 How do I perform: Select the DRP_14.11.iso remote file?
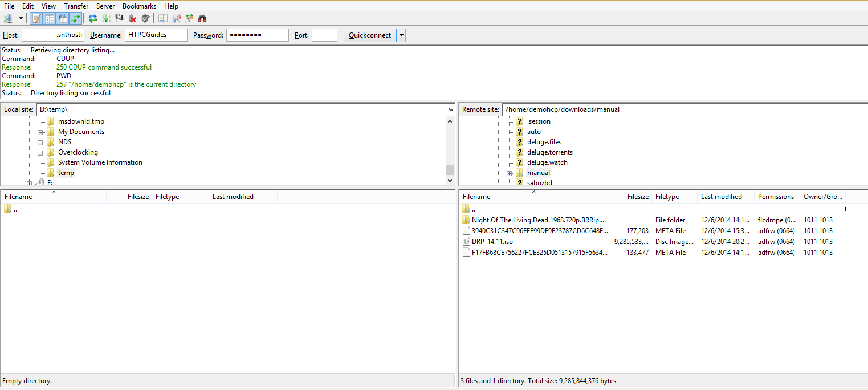tap(492, 242)
